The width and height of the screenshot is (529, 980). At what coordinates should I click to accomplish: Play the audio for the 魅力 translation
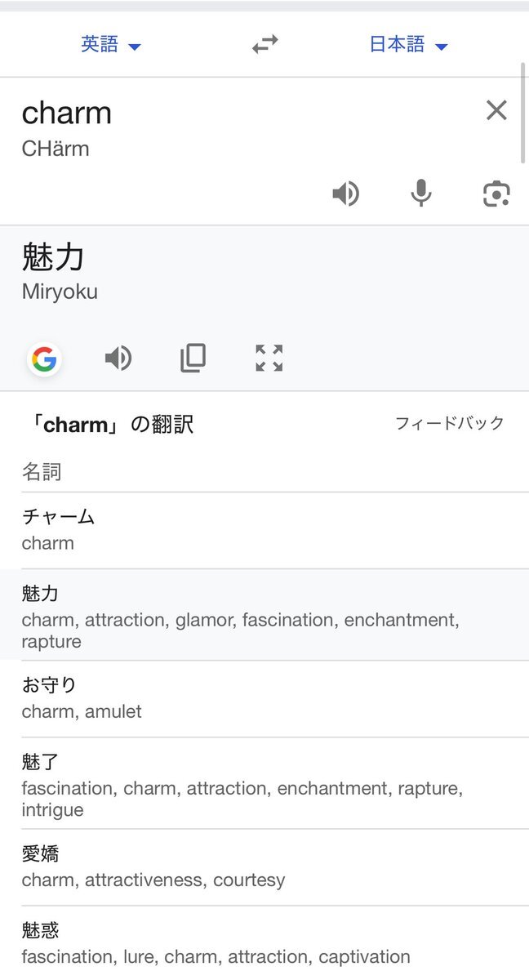[x=118, y=358]
